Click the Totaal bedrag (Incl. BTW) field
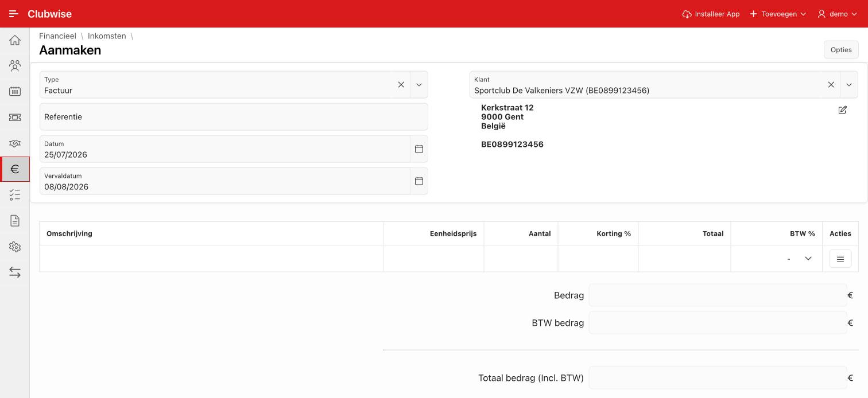Screen dimensions: 868x398 718,378
